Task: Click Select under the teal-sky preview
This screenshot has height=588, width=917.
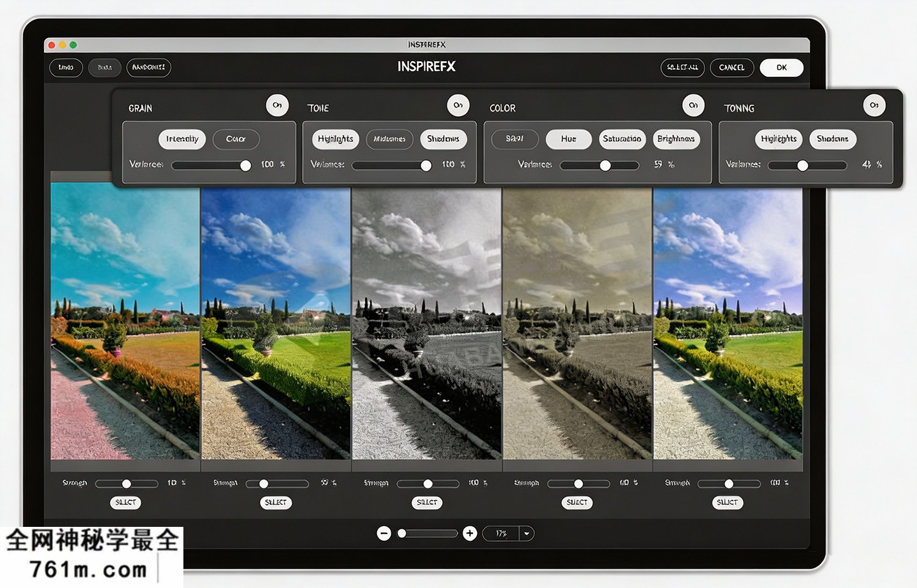Action: click(x=125, y=502)
